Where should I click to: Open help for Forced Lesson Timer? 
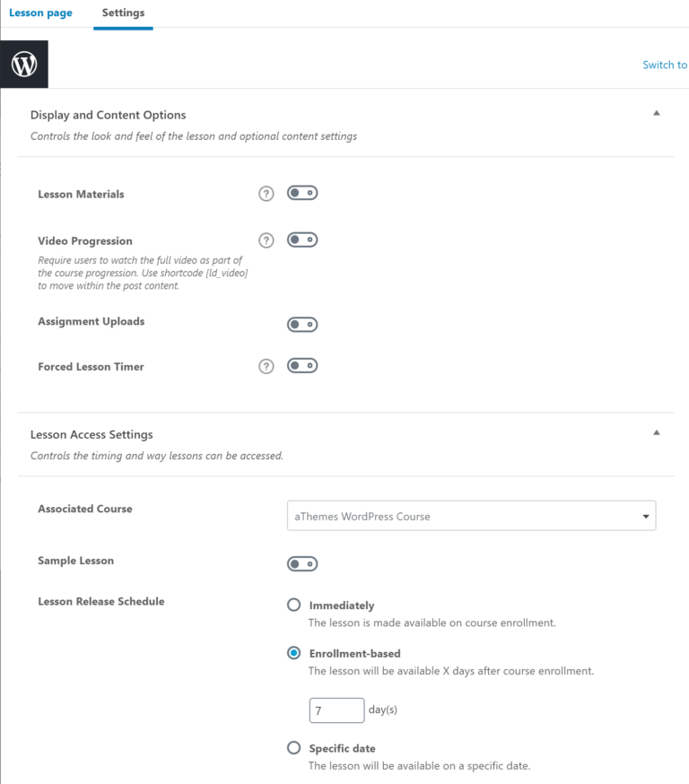click(266, 366)
